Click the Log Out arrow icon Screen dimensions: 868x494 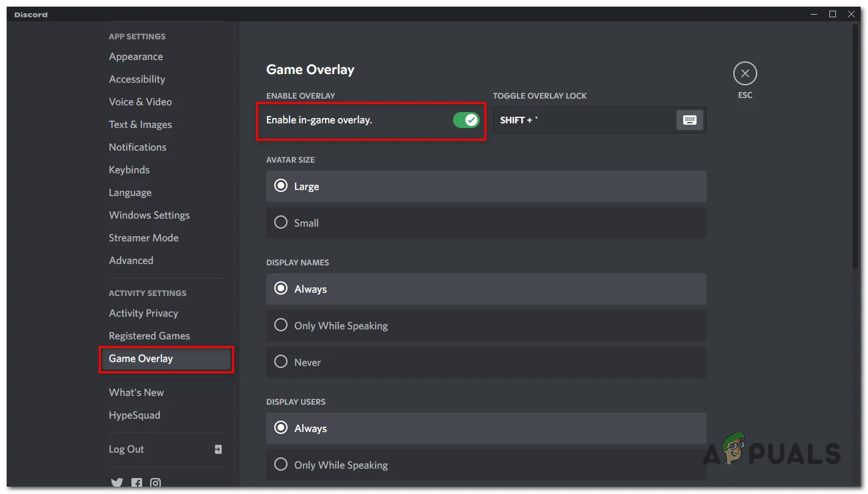tap(218, 449)
